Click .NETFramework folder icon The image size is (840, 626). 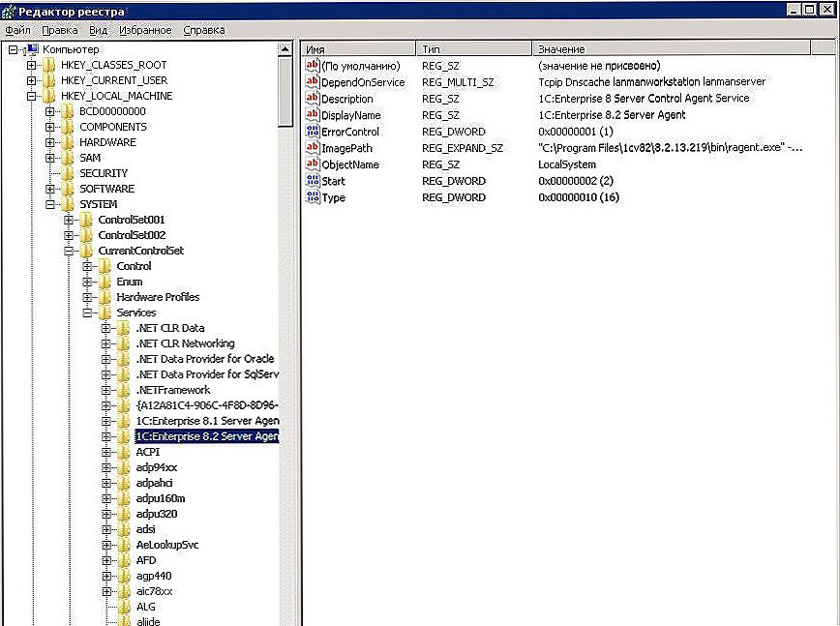tap(124, 391)
